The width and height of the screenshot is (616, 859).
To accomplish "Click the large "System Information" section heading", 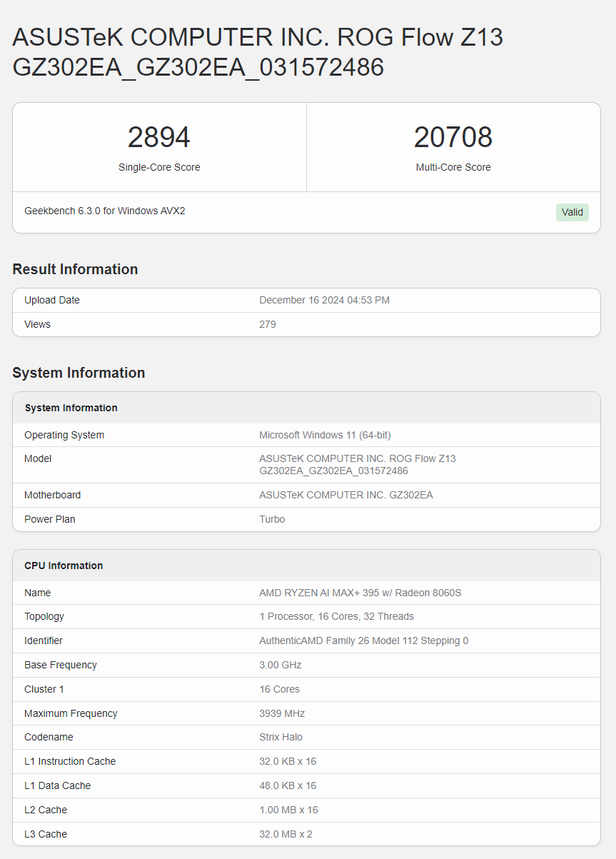I will pyautogui.click(x=79, y=373).
